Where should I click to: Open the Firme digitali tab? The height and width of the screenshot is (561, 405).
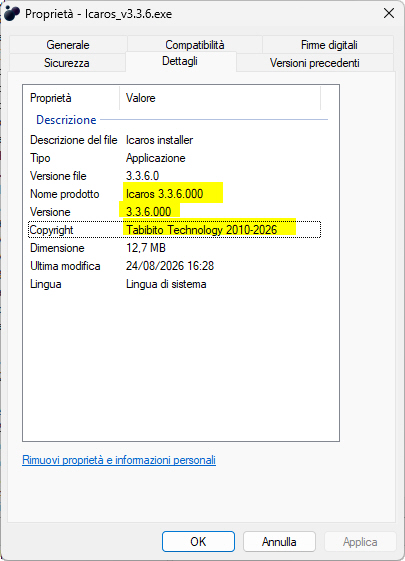click(329, 45)
